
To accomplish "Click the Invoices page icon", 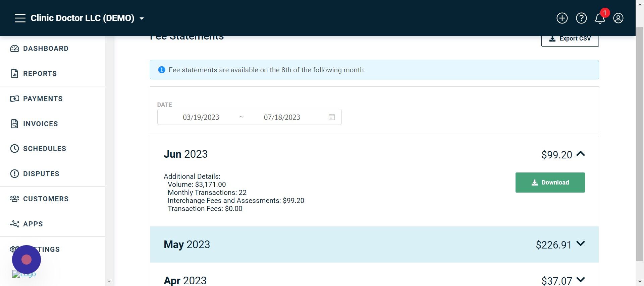I will pos(14,124).
